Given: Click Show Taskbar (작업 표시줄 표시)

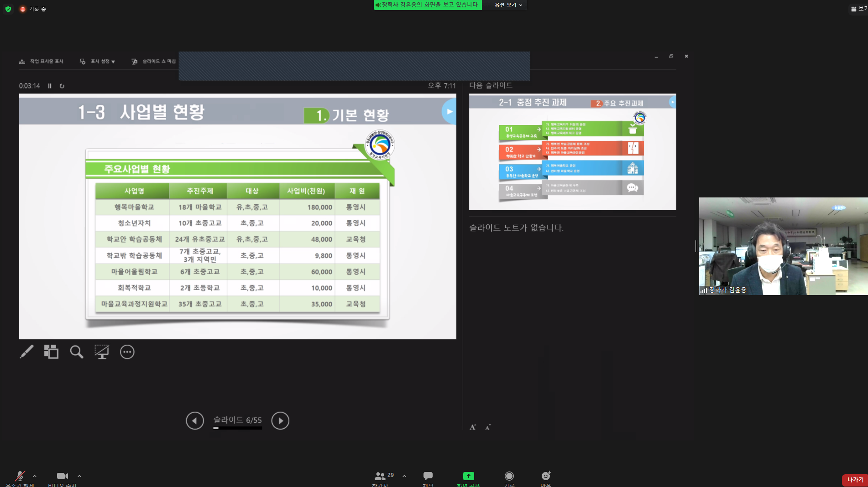Looking at the screenshot, I should tap(41, 61).
